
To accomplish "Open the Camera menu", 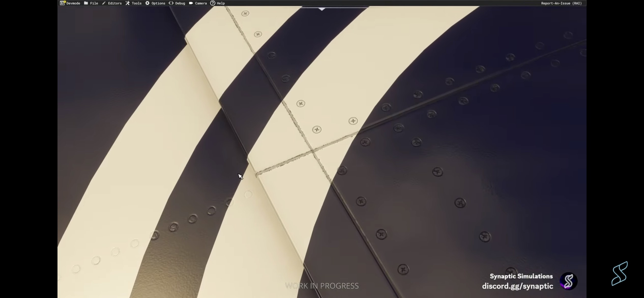I will pyautogui.click(x=201, y=3).
